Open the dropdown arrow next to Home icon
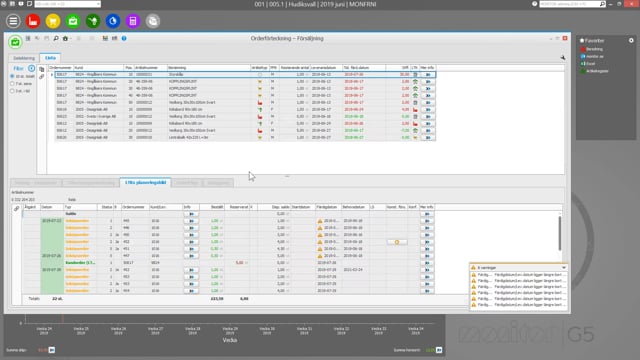This screenshot has width=640, height=360. [x=70, y=39]
